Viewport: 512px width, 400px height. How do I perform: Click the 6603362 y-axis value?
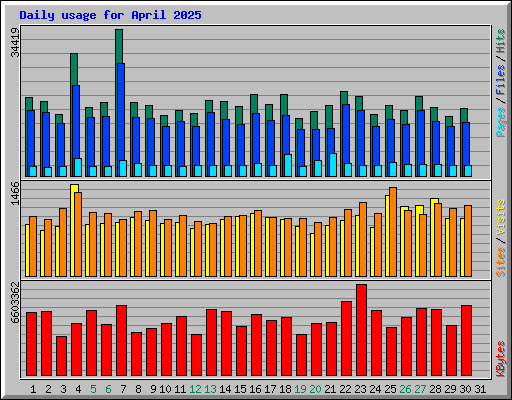pyautogui.click(x=15, y=303)
